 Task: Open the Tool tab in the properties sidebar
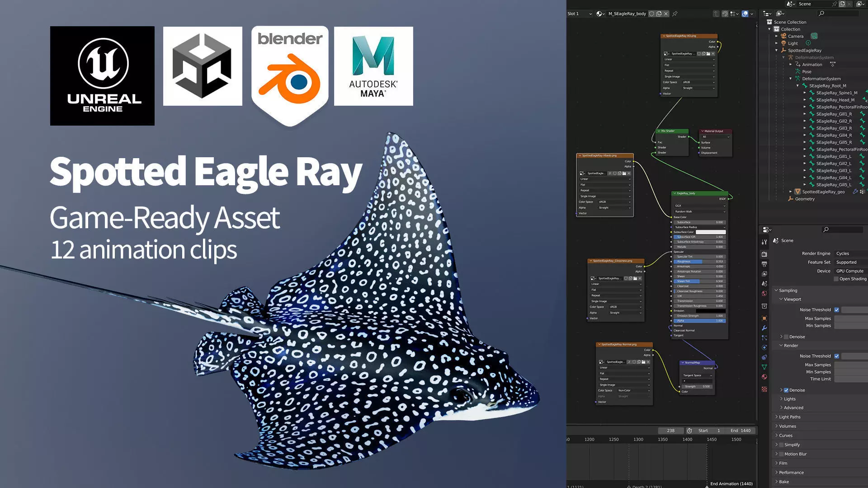coord(764,242)
